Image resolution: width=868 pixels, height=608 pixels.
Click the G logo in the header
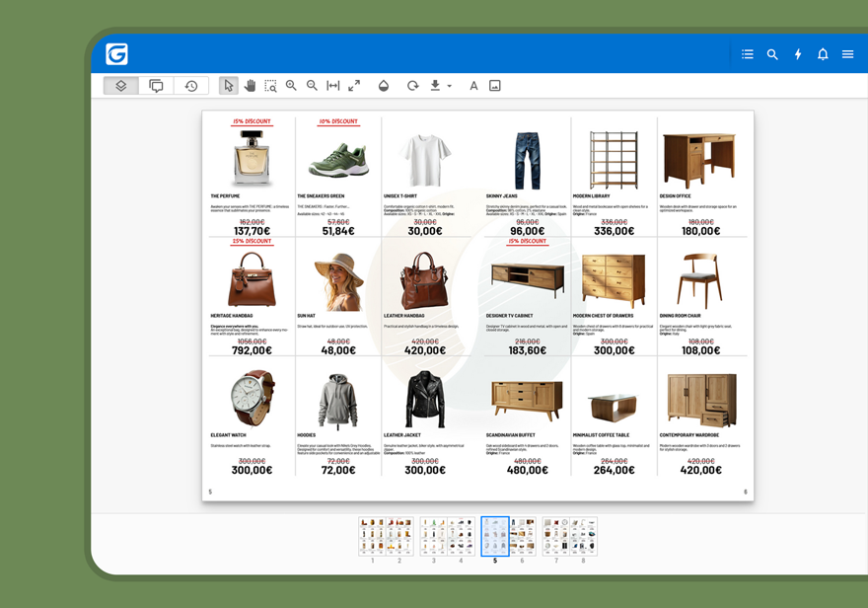[116, 54]
